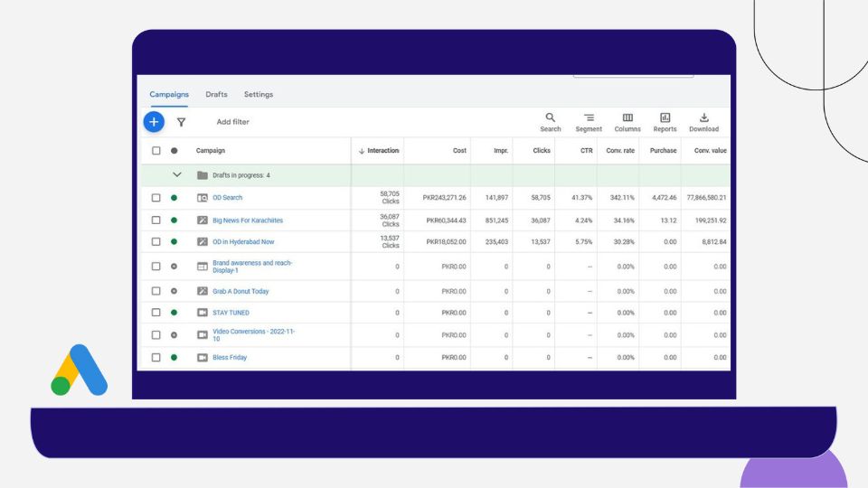Open the Big News For Karachiites campaign
868x488 pixels.
tap(247, 221)
